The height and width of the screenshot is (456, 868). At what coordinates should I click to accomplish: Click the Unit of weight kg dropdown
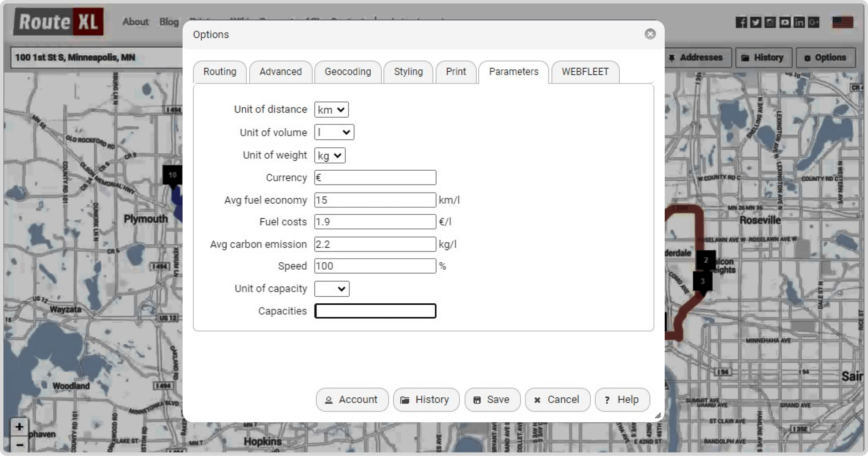329,155
